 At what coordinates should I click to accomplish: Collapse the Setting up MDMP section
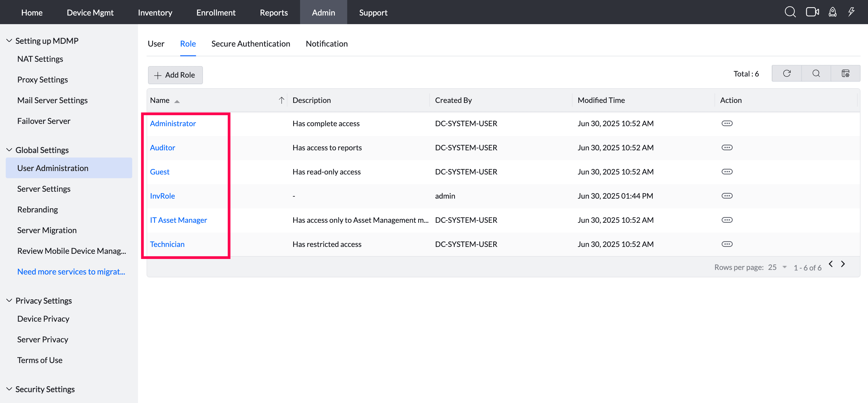coord(9,41)
